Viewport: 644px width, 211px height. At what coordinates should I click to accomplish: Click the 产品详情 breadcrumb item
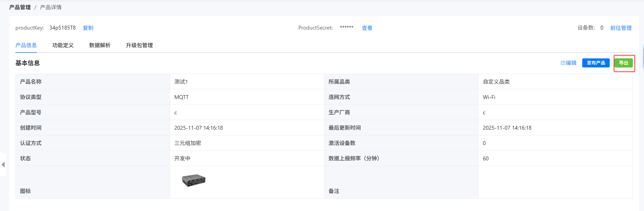click(x=51, y=7)
